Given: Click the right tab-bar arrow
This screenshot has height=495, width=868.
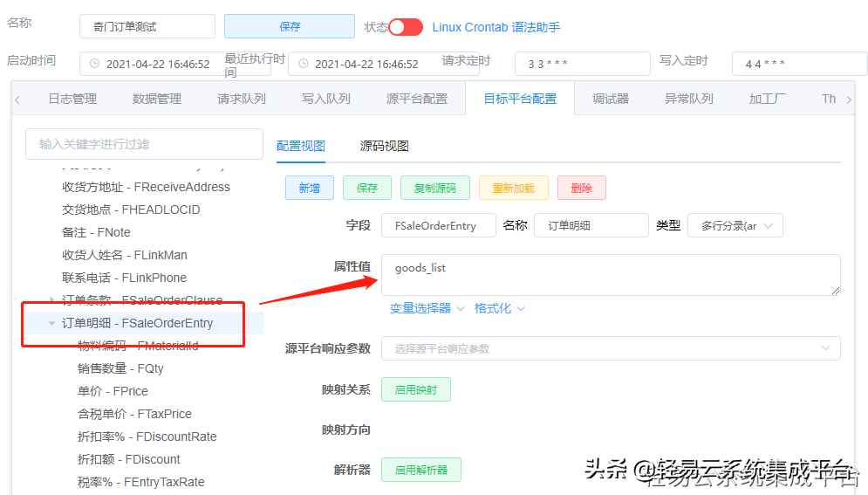Looking at the screenshot, I should (x=849, y=100).
